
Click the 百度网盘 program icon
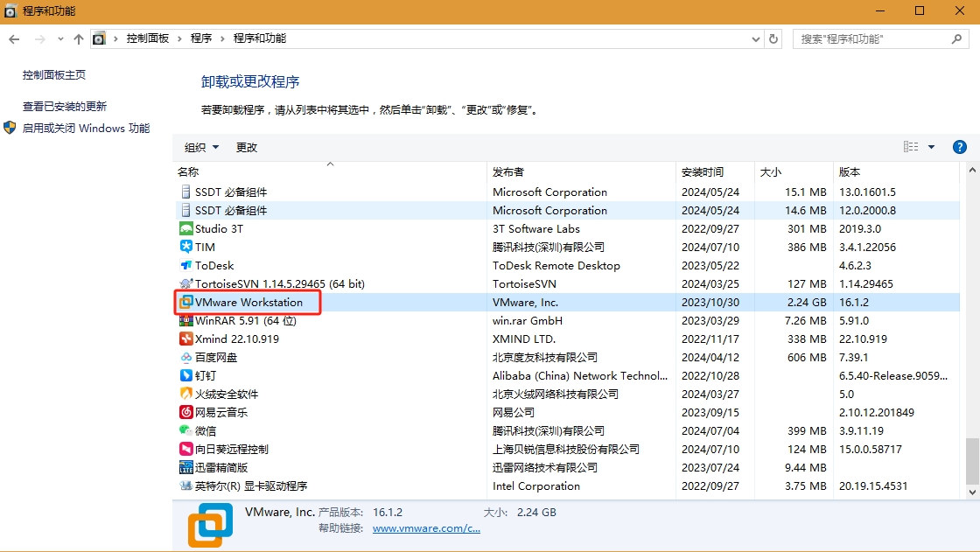coord(185,358)
